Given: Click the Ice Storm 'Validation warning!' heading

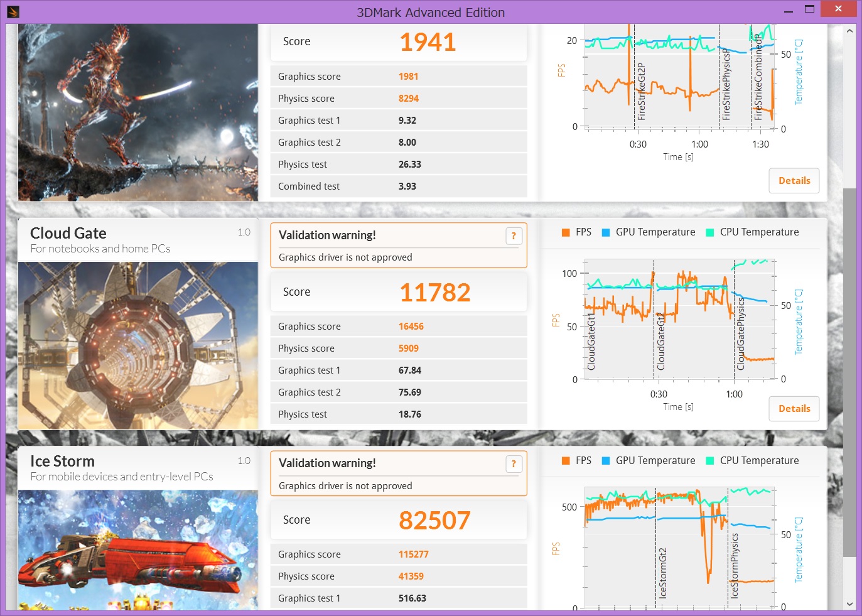Looking at the screenshot, I should pyautogui.click(x=327, y=463).
